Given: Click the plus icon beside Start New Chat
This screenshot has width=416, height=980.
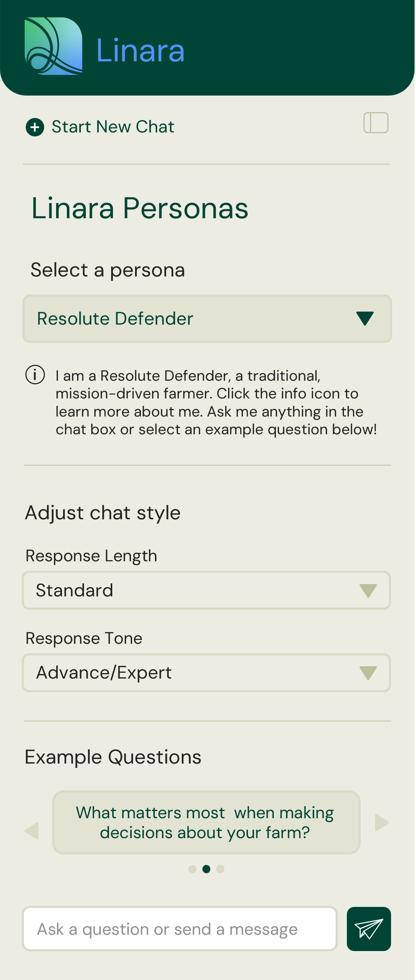Looking at the screenshot, I should [35, 127].
